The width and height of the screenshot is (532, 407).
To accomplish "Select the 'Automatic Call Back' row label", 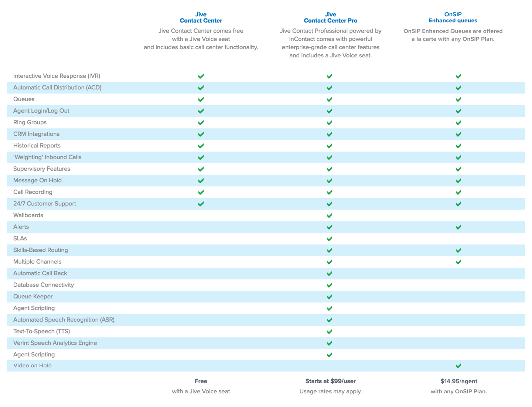I will point(40,273).
